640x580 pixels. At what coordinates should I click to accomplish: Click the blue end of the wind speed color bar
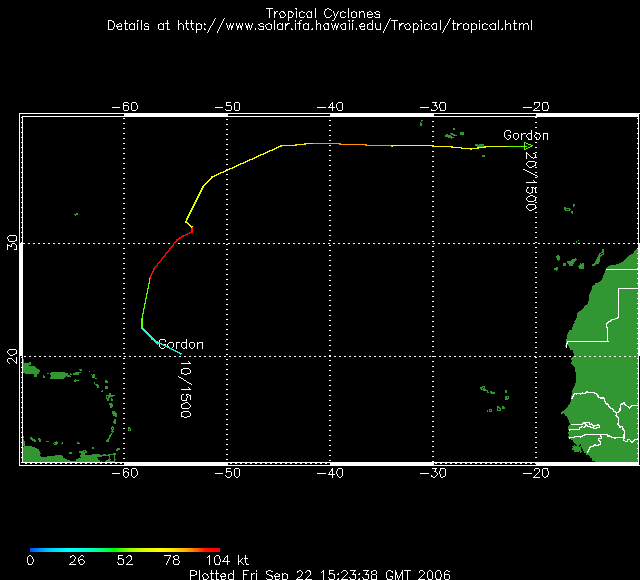click(35, 549)
